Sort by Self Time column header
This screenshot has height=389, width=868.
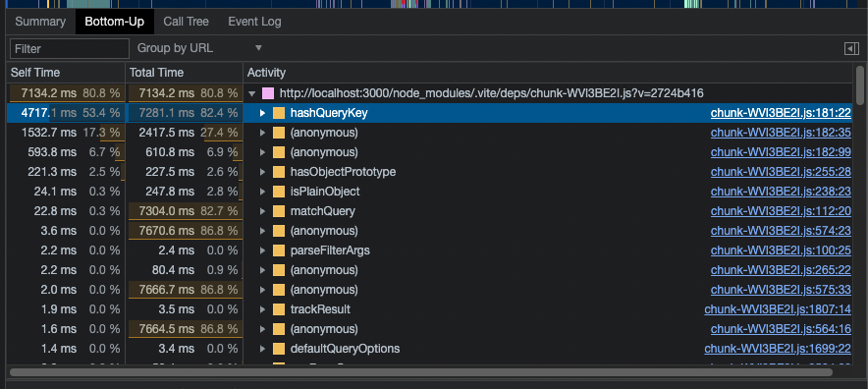tap(66, 73)
